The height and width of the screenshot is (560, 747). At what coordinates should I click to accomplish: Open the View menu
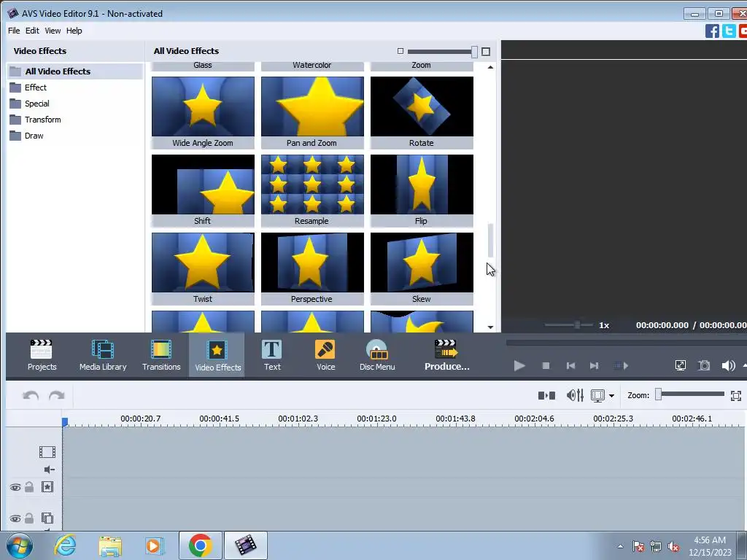point(53,31)
